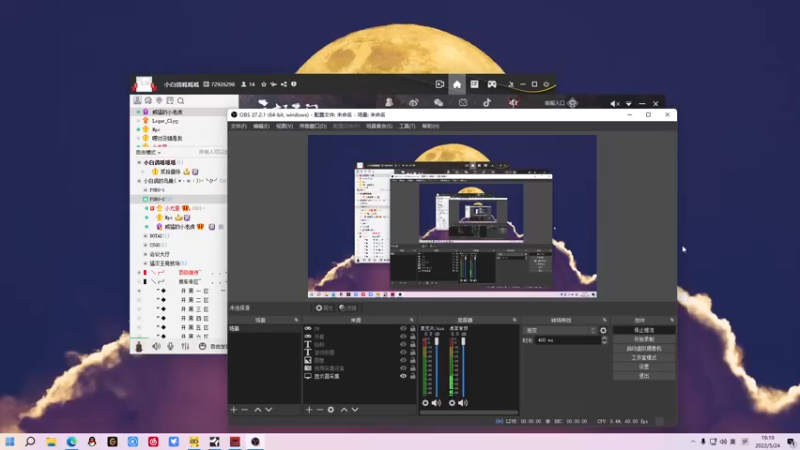Open contacts icon in YY sidebar toolbar
This screenshot has width=800, height=450.
(x=137, y=101)
